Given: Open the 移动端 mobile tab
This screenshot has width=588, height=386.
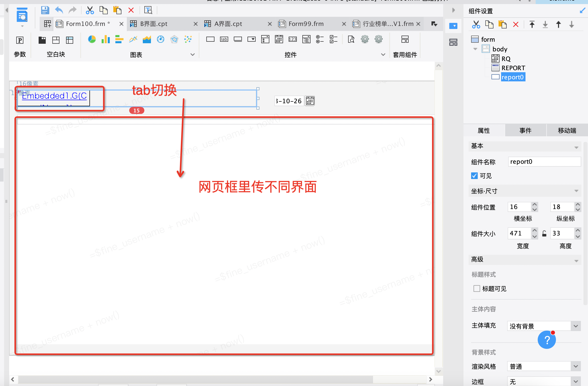Looking at the screenshot, I should [x=567, y=130].
